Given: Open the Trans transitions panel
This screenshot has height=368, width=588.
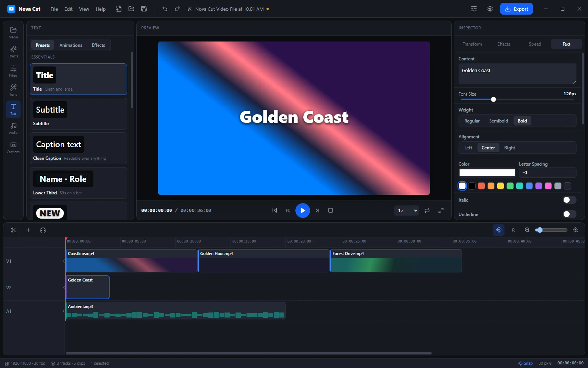Looking at the screenshot, I should click(x=13, y=90).
